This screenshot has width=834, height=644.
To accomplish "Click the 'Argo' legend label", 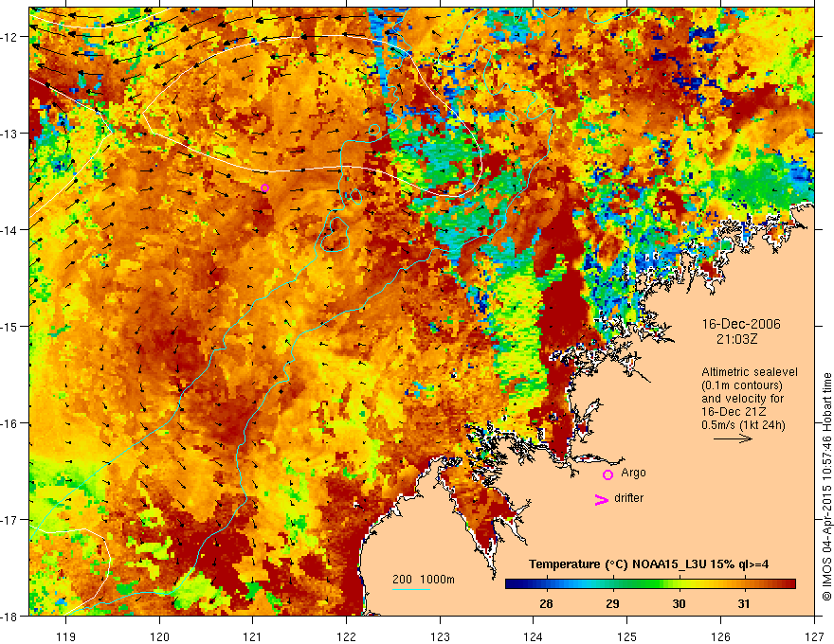I will click(633, 473).
